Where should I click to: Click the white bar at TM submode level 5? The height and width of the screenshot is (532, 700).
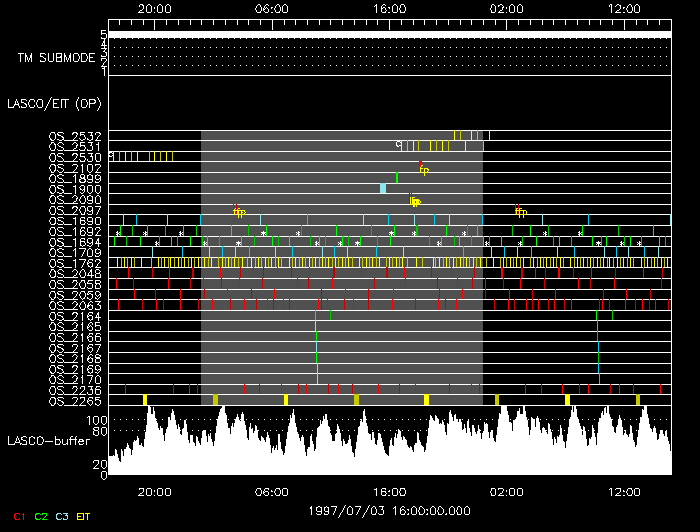389,34
